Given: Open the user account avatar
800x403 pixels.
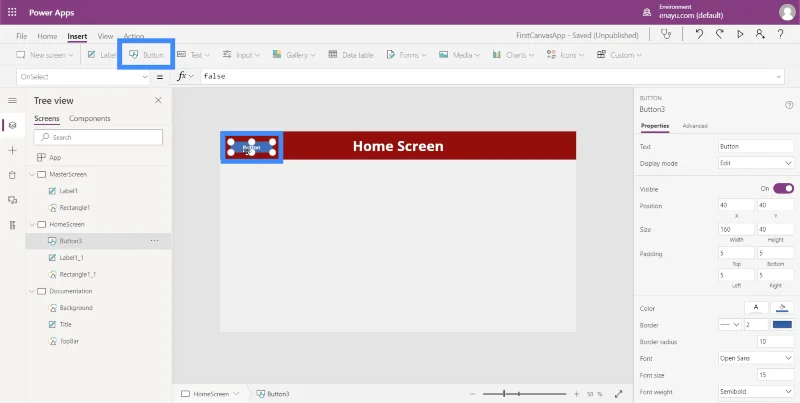Looking at the screenshot, I should (x=787, y=12).
